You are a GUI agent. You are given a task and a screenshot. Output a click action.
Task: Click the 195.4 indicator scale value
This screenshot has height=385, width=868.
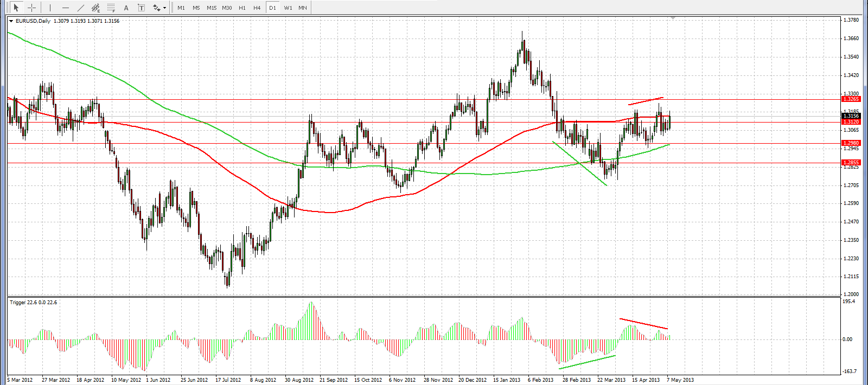pyautogui.click(x=849, y=301)
